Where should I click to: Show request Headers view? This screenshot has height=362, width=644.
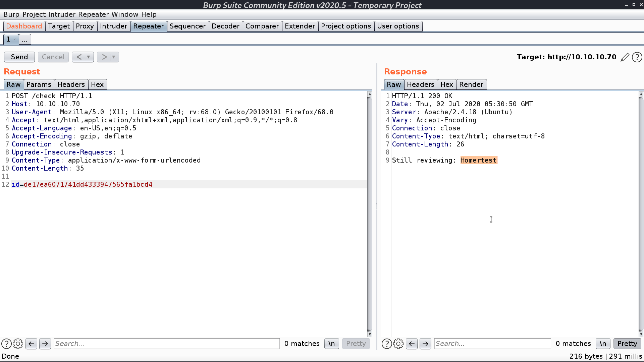tap(71, 84)
